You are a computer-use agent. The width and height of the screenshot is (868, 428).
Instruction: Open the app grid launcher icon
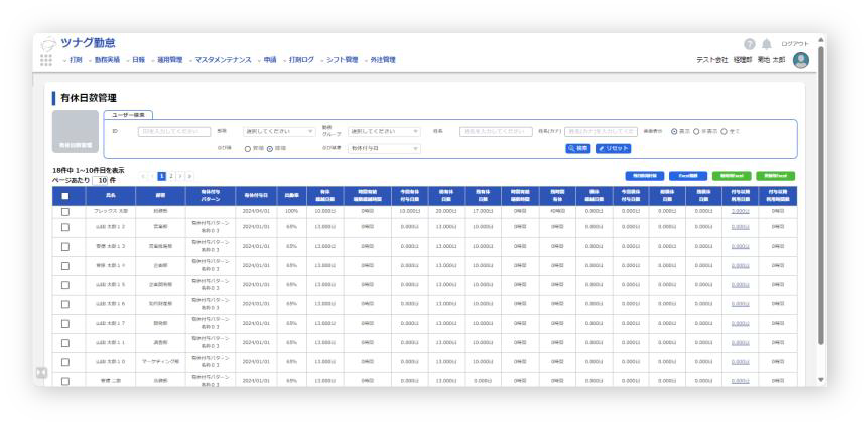[46, 60]
